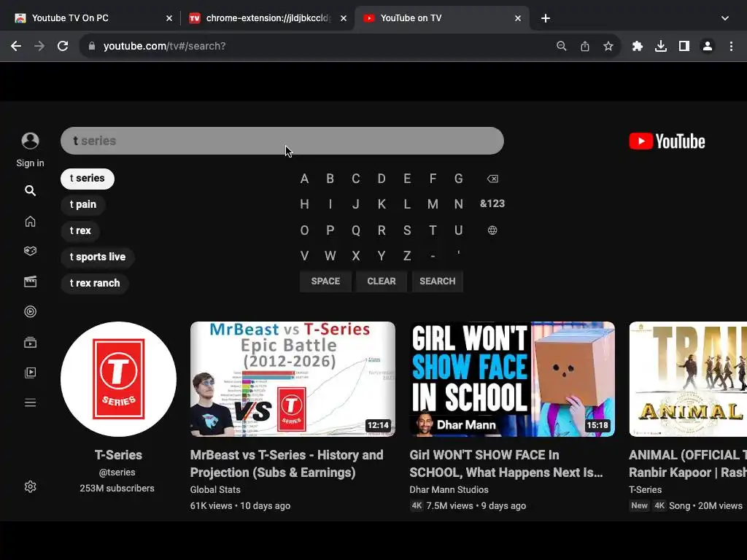
Task: Choose the t sports live suggestion
Action: (98, 257)
